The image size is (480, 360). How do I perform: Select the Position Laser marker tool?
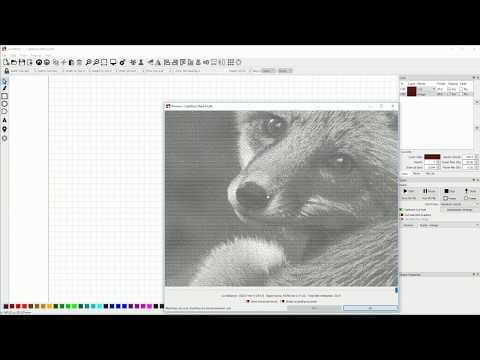click(x=4, y=129)
